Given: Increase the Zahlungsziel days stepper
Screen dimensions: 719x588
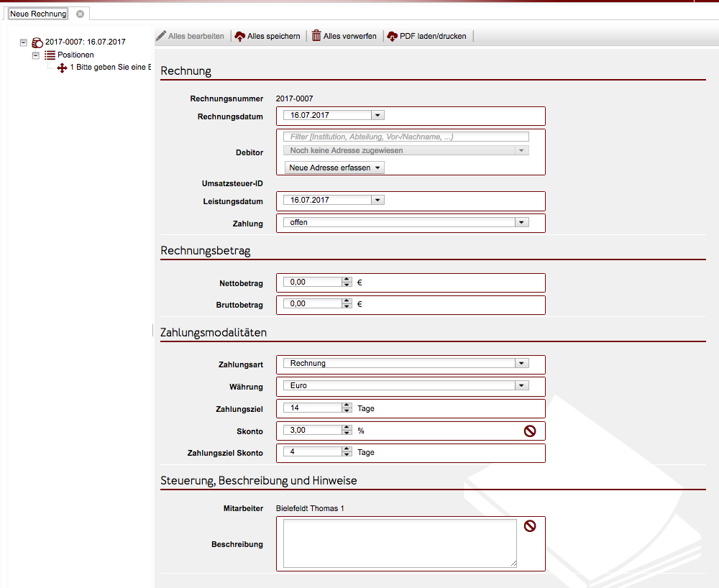Looking at the screenshot, I should pos(347,405).
